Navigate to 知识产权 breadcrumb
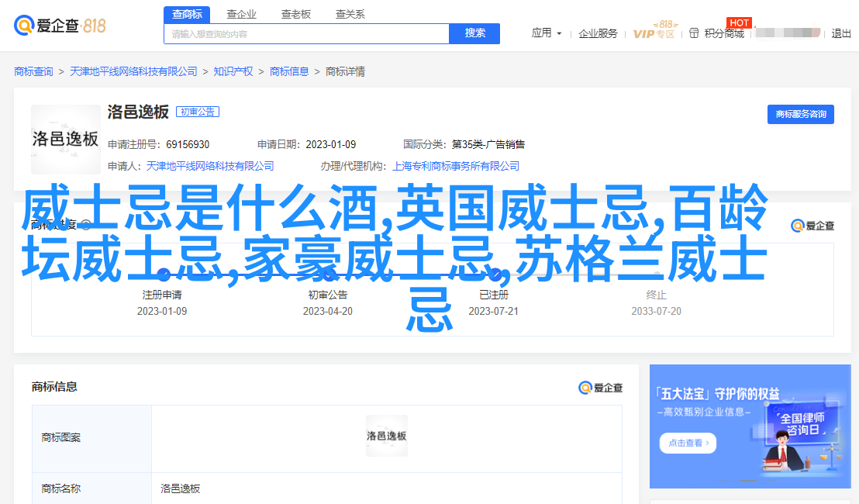The height and width of the screenshot is (504, 859). pyautogui.click(x=233, y=72)
